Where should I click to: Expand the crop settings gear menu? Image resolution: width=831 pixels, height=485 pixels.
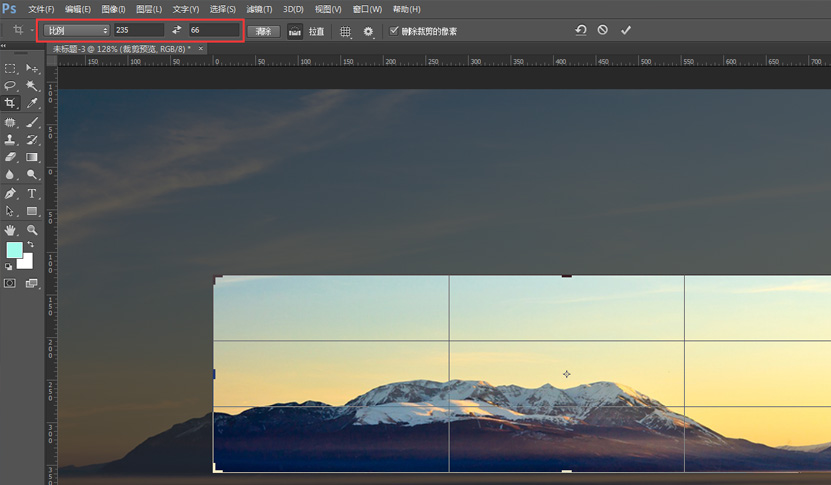(369, 31)
